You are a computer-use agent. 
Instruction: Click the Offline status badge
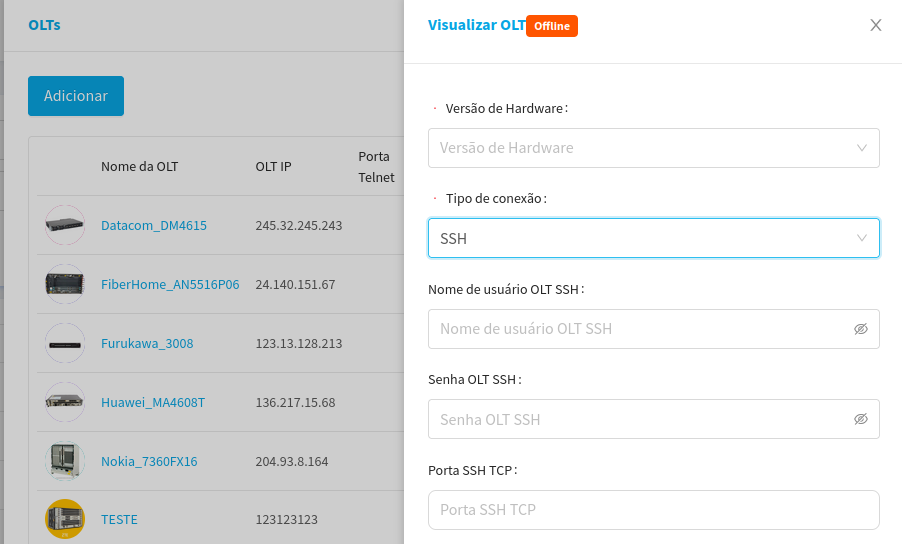click(x=552, y=26)
